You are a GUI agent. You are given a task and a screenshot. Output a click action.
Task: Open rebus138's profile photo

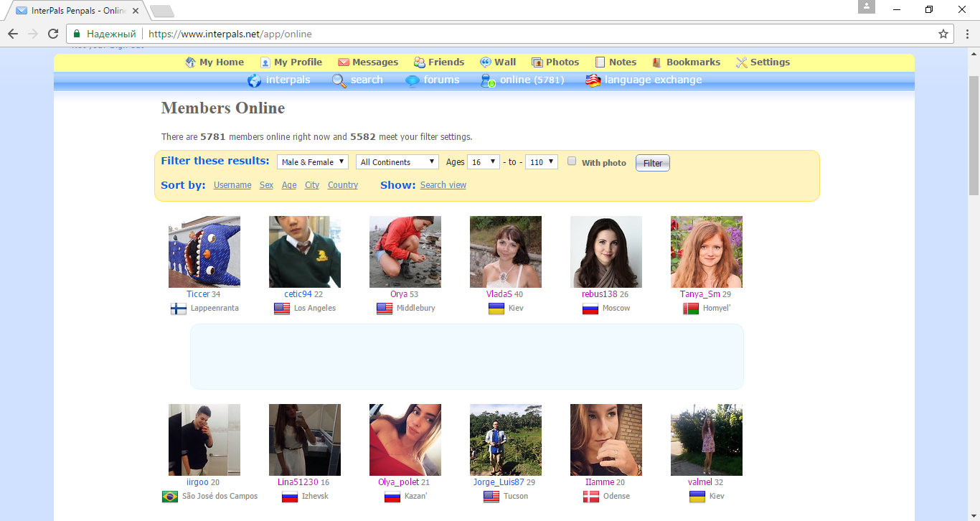click(606, 252)
